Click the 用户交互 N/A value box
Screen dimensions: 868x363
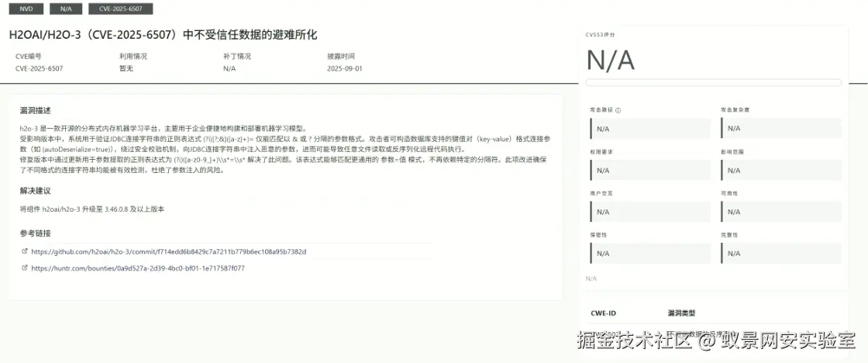coord(650,212)
